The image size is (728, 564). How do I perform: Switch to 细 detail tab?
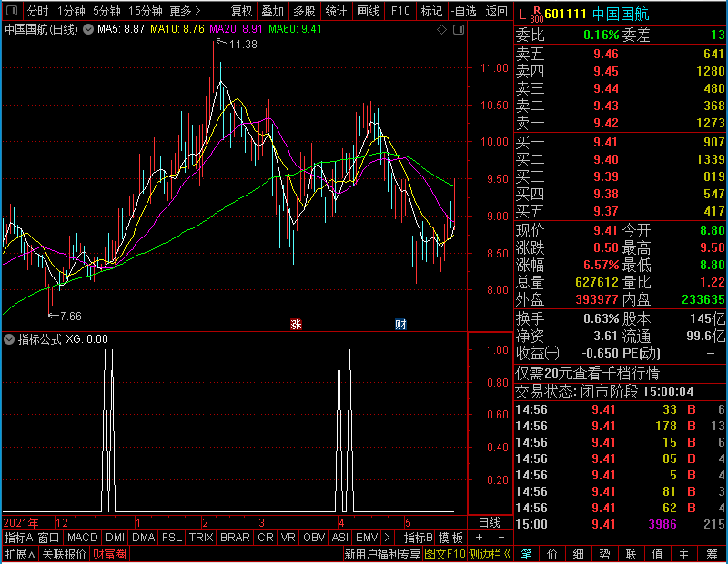tap(579, 554)
